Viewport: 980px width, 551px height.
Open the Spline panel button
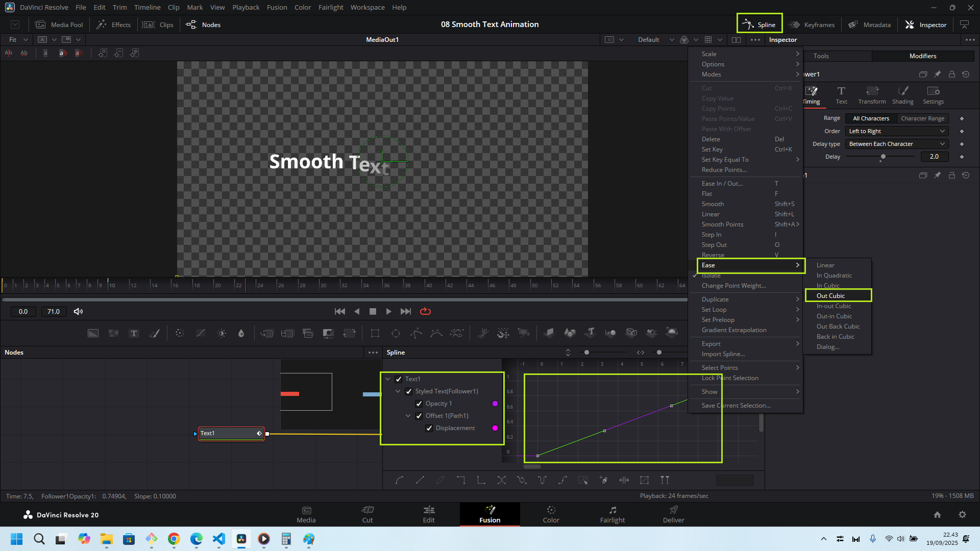pyautogui.click(x=759, y=24)
